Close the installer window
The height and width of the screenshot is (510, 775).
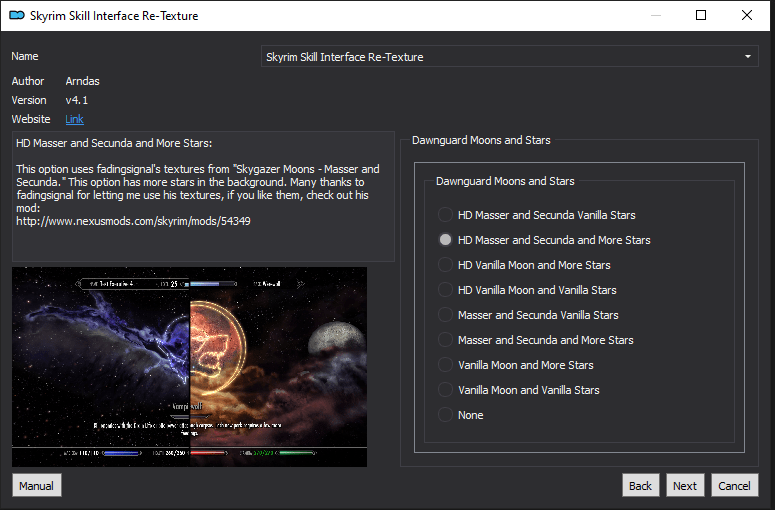747,15
